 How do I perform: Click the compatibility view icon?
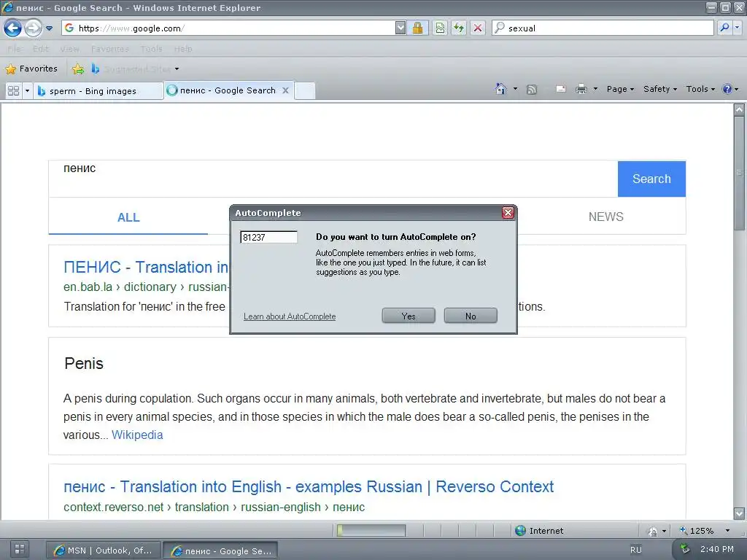point(440,28)
